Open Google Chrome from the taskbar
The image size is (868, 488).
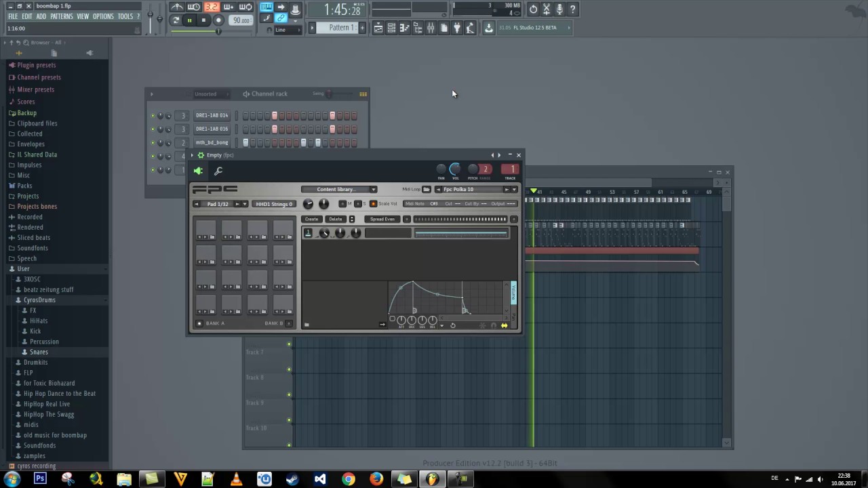tap(348, 479)
